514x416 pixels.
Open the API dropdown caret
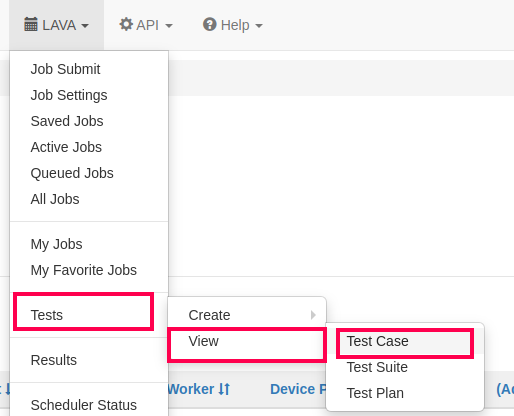point(169,26)
